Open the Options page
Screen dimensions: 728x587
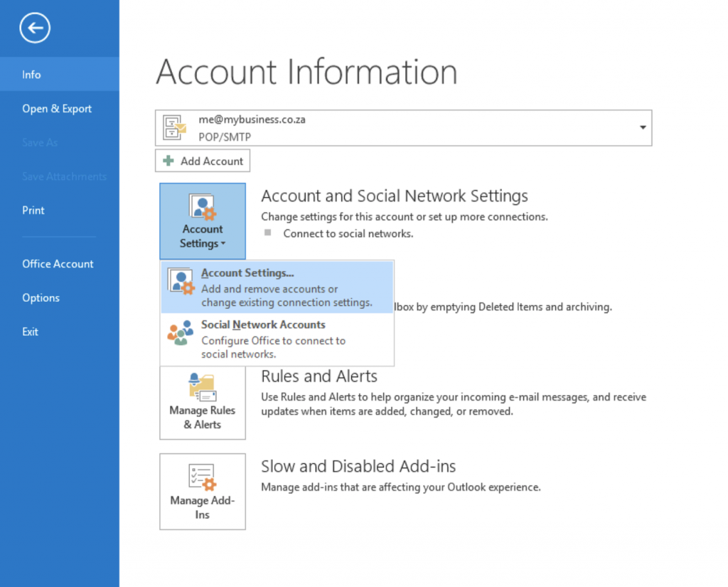pos(41,297)
